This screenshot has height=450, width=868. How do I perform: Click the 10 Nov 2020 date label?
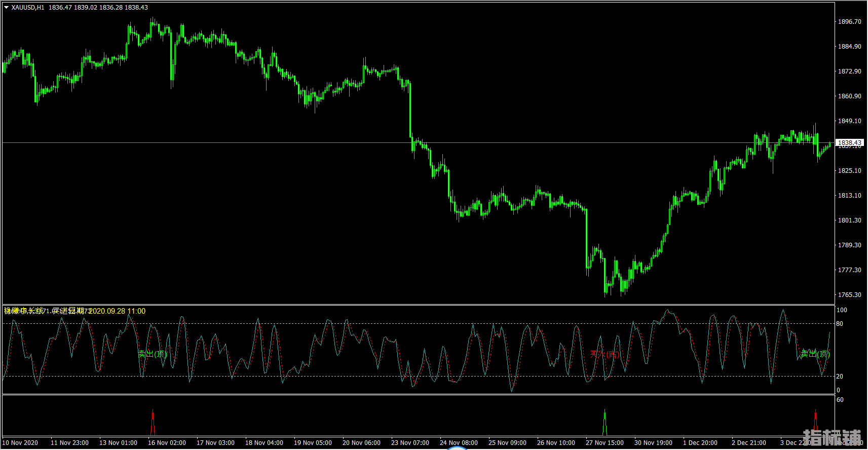[20, 443]
